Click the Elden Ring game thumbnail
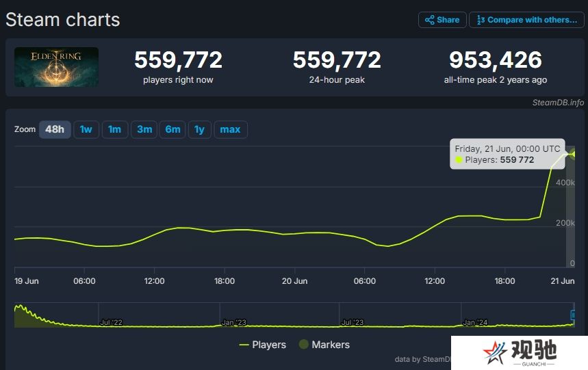 pyautogui.click(x=56, y=67)
